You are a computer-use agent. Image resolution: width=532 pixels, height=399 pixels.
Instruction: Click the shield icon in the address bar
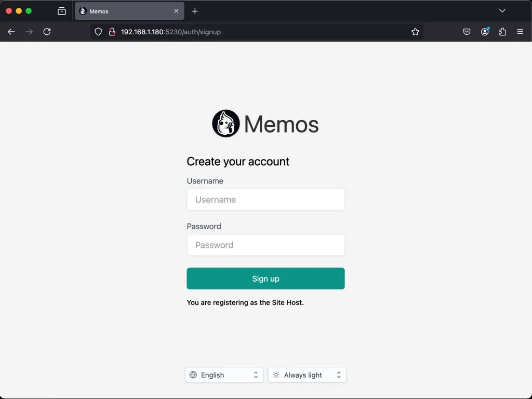pos(98,32)
